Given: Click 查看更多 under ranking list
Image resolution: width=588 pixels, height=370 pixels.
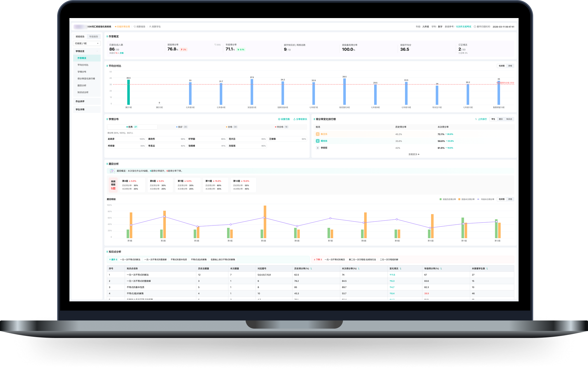Looking at the screenshot, I should tap(414, 154).
